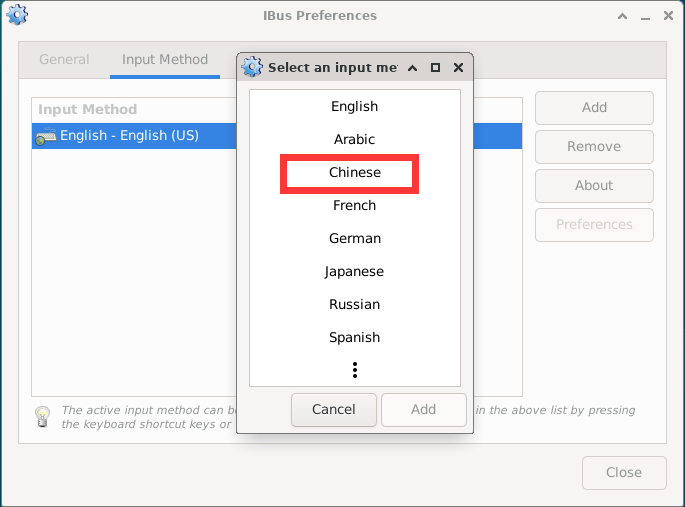Viewport: 685px width, 507px height.
Task: Roll up the input method dialog with the arrow icon
Action: click(412, 68)
